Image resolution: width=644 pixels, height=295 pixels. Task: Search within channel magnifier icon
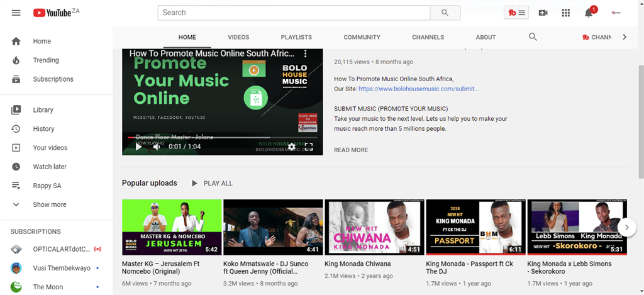point(533,37)
